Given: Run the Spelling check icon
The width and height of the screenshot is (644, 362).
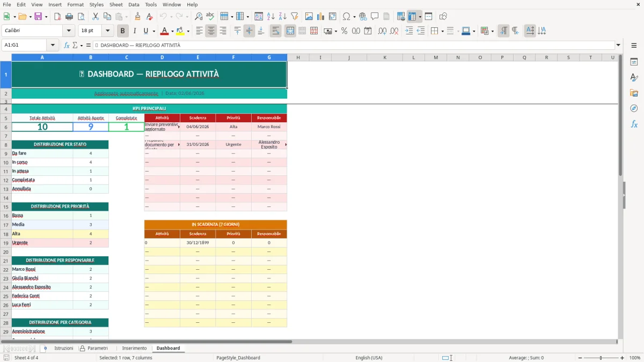Looking at the screenshot, I should click(x=210, y=17).
